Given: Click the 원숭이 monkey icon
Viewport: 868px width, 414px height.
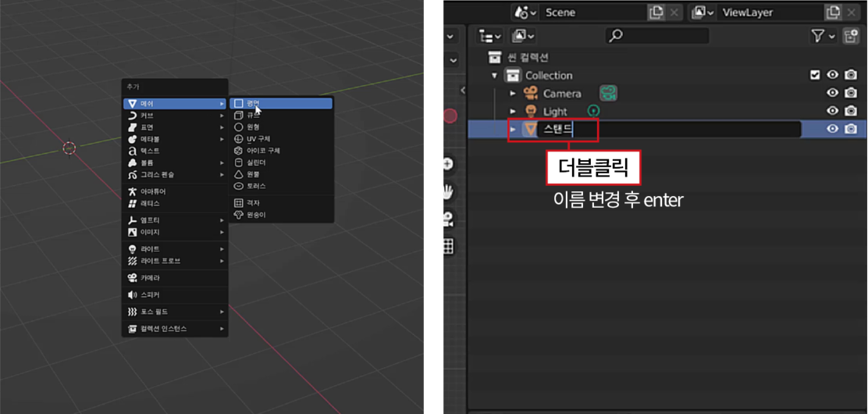Looking at the screenshot, I should coord(239,215).
